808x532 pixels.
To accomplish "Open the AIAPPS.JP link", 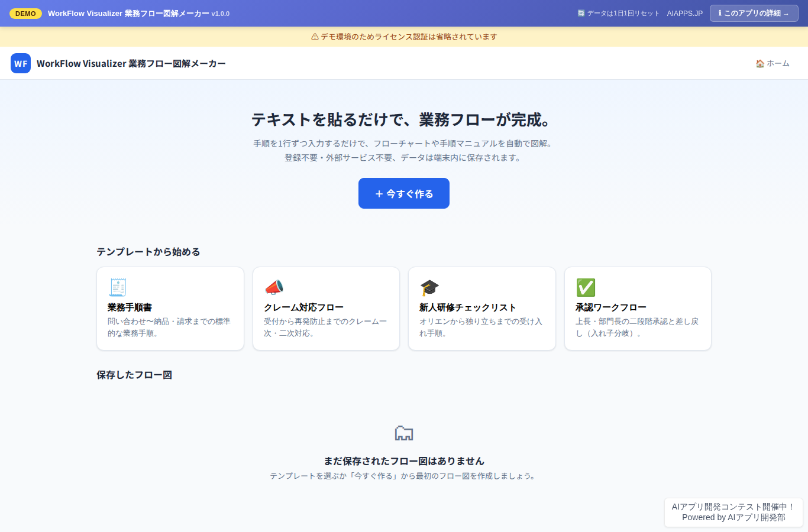I will point(685,14).
